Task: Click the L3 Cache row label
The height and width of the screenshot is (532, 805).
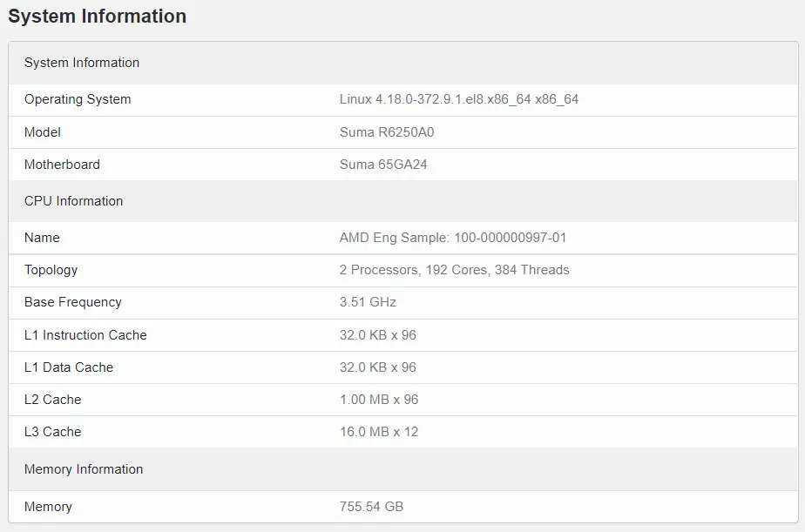Action: [x=52, y=432]
